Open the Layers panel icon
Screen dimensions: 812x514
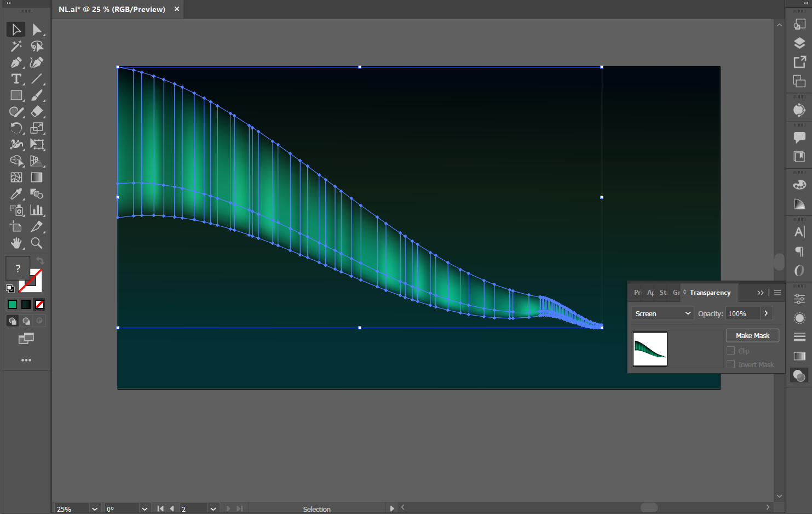(x=799, y=43)
